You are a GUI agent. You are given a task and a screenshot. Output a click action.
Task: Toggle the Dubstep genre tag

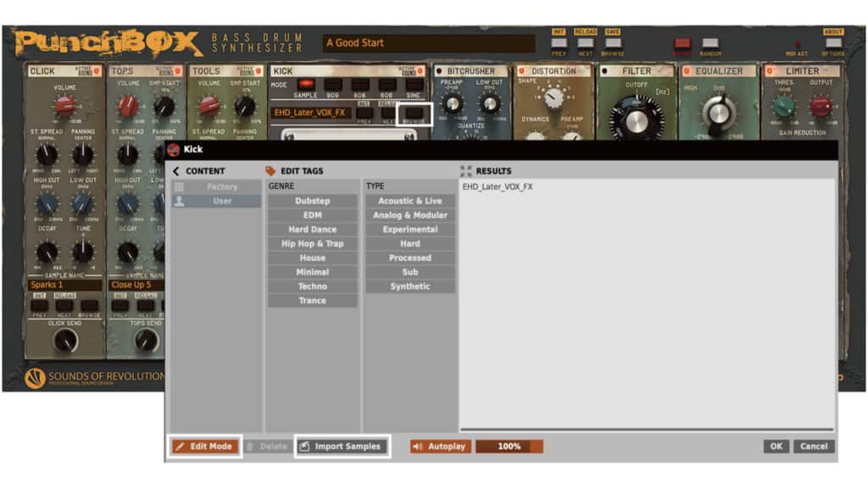tap(312, 201)
